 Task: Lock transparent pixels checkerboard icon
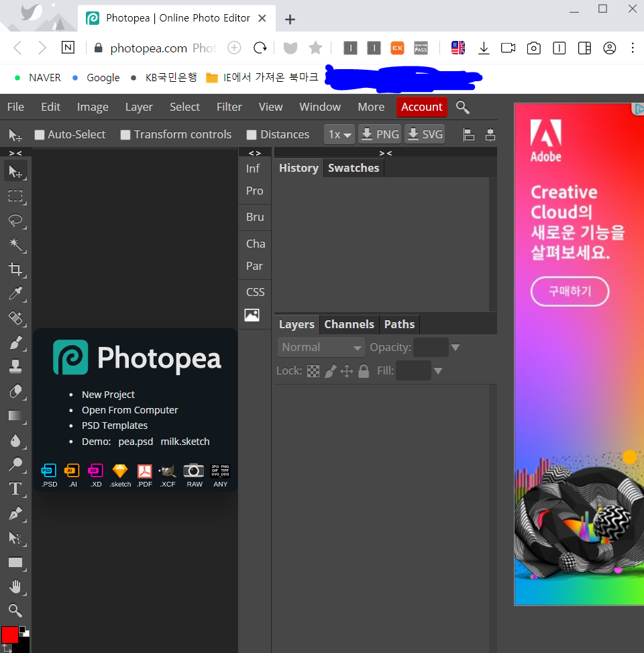pos(313,370)
